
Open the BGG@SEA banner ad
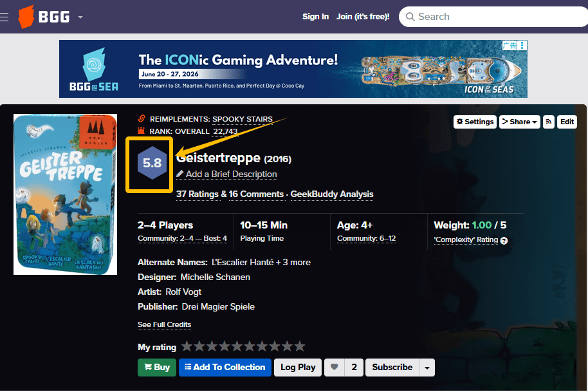point(293,69)
